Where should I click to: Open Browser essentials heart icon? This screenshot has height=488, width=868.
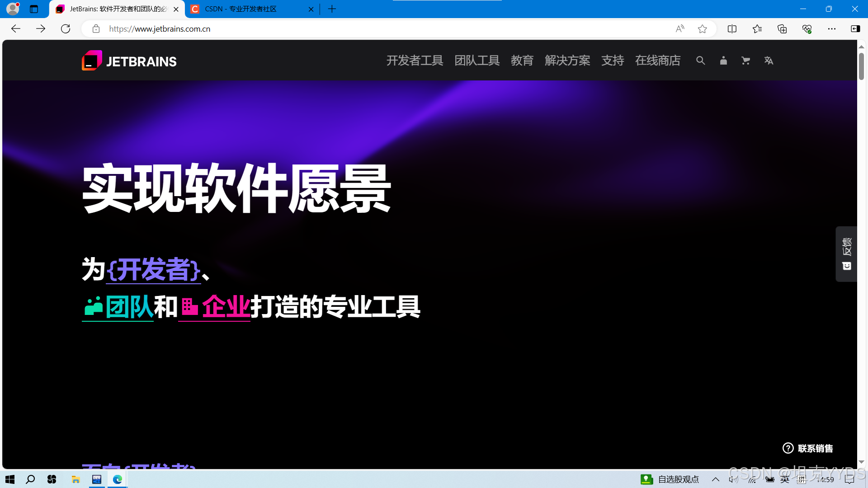point(807,29)
